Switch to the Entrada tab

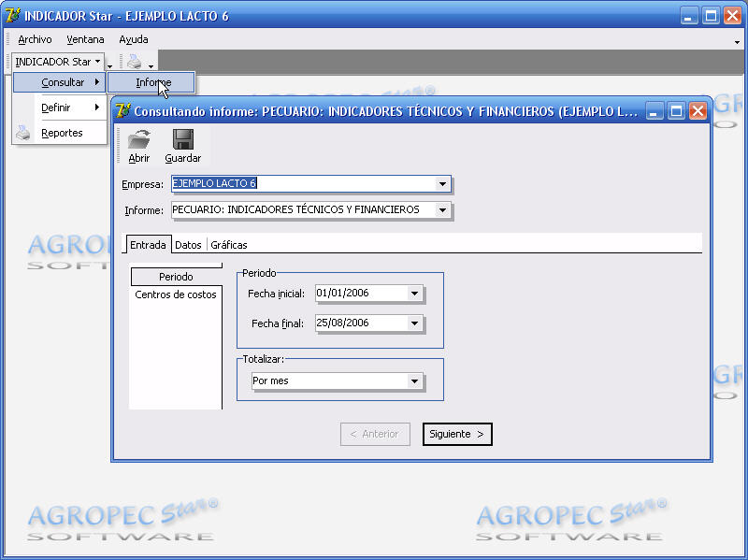click(148, 245)
